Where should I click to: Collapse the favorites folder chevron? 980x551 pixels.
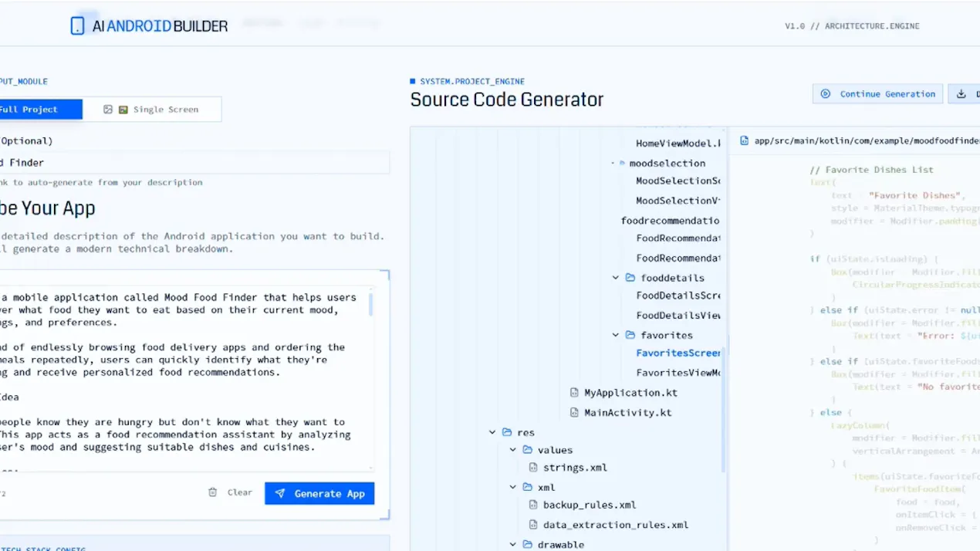[616, 335]
